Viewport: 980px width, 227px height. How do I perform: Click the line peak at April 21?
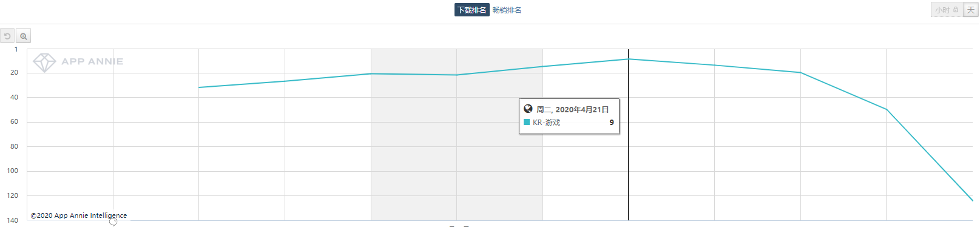pyautogui.click(x=628, y=59)
